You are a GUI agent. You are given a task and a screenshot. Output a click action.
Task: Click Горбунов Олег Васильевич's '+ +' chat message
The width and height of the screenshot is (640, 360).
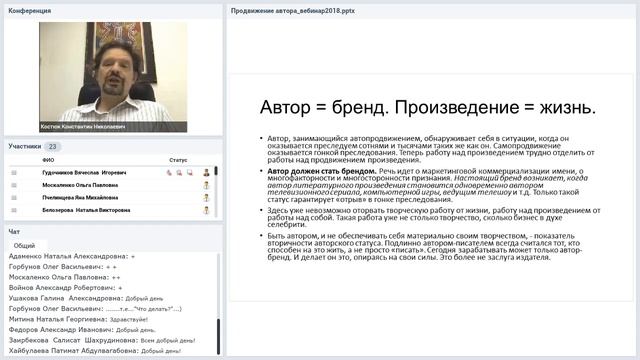[x=63, y=267]
